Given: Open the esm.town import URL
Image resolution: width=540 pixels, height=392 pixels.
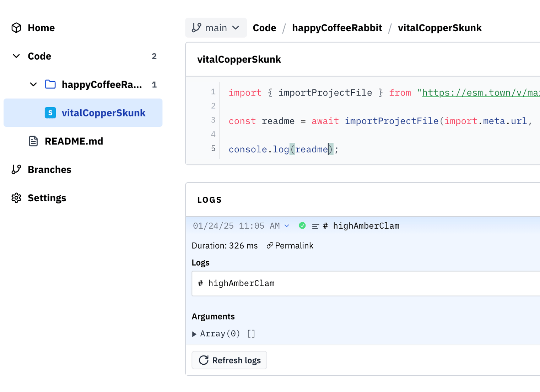Looking at the screenshot, I should pos(480,93).
